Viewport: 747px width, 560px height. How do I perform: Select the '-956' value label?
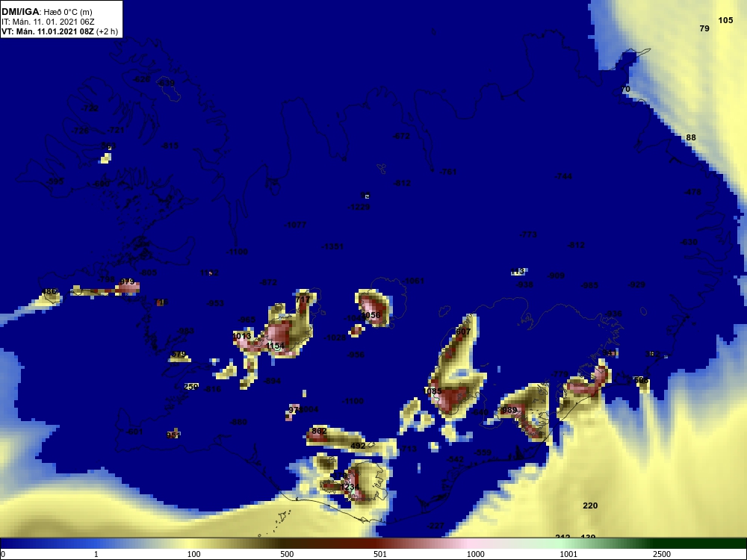pos(356,355)
